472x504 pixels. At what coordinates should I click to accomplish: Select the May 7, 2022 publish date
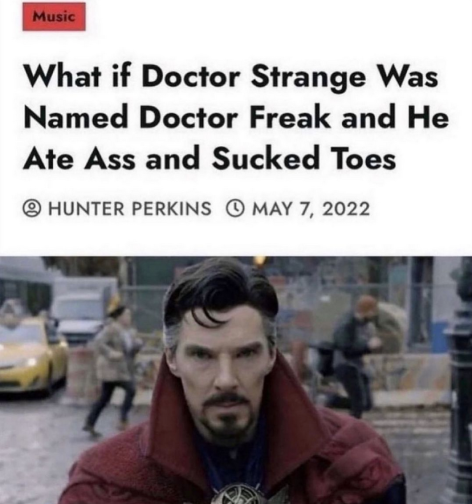[x=311, y=209]
